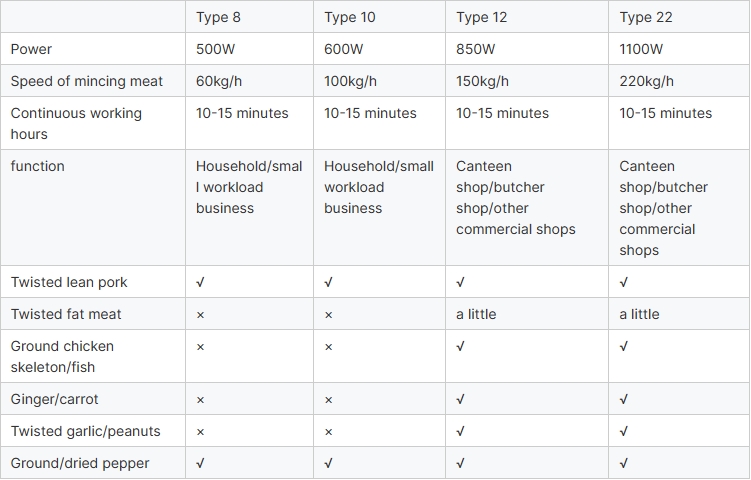Click the 1100W power cell
Image resolution: width=751 pixels, height=480 pixels.
pos(642,49)
